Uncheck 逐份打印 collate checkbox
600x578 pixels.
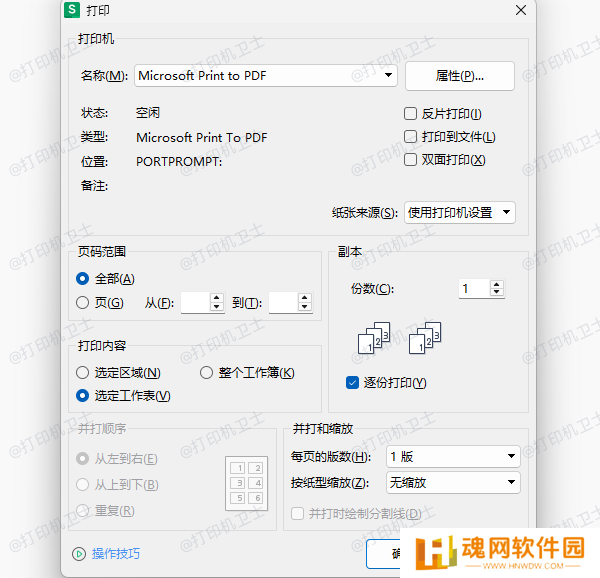(352, 383)
